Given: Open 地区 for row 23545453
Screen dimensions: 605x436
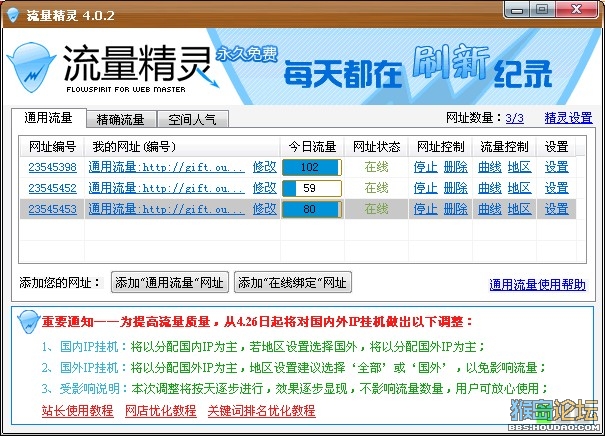Looking at the screenshot, I should [x=519, y=209].
